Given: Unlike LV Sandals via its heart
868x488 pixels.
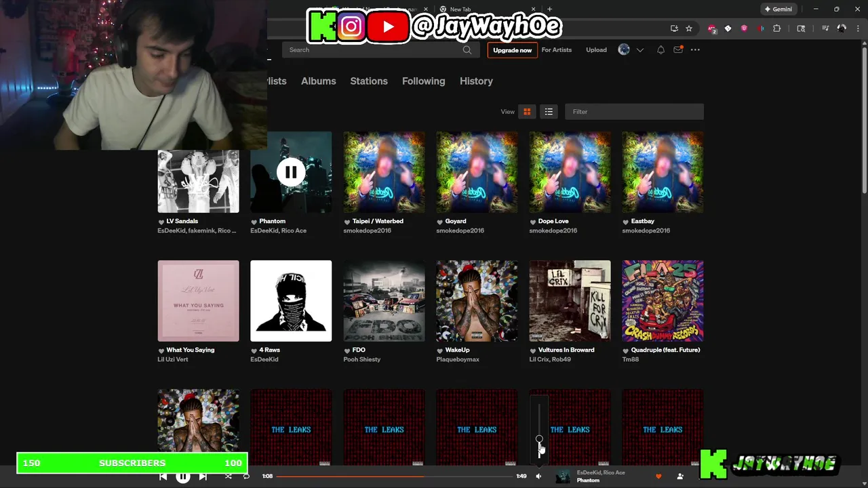Looking at the screenshot, I should click(161, 222).
